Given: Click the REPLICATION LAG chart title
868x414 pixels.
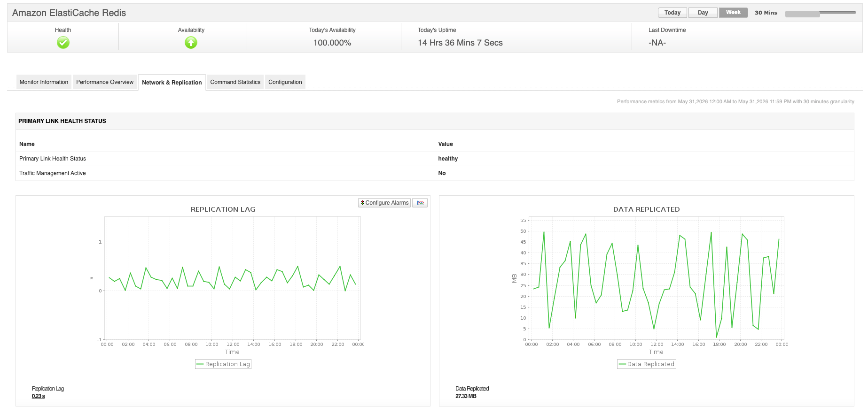Looking at the screenshot, I should point(223,209).
